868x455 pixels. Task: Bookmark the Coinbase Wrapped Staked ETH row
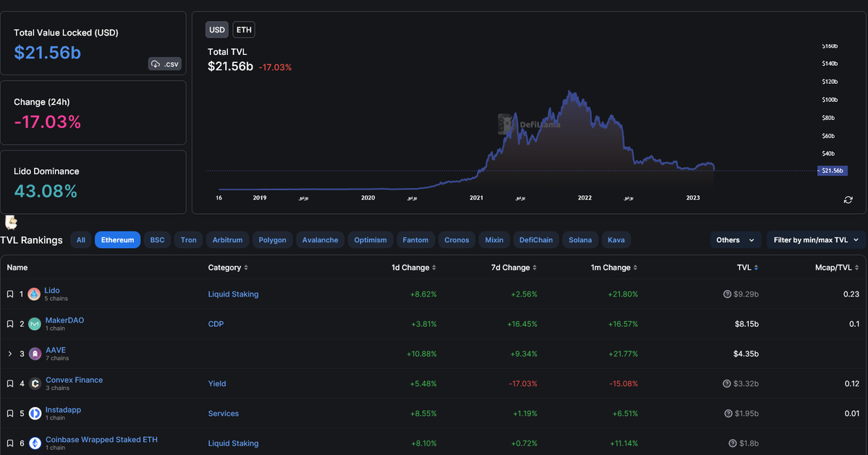10,443
